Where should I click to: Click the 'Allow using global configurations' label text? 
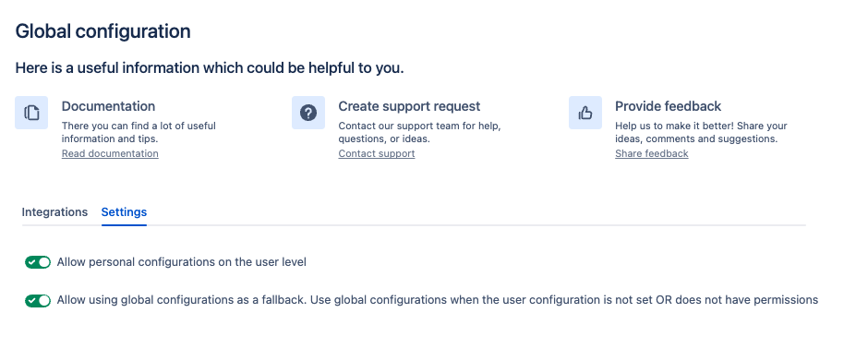438,300
